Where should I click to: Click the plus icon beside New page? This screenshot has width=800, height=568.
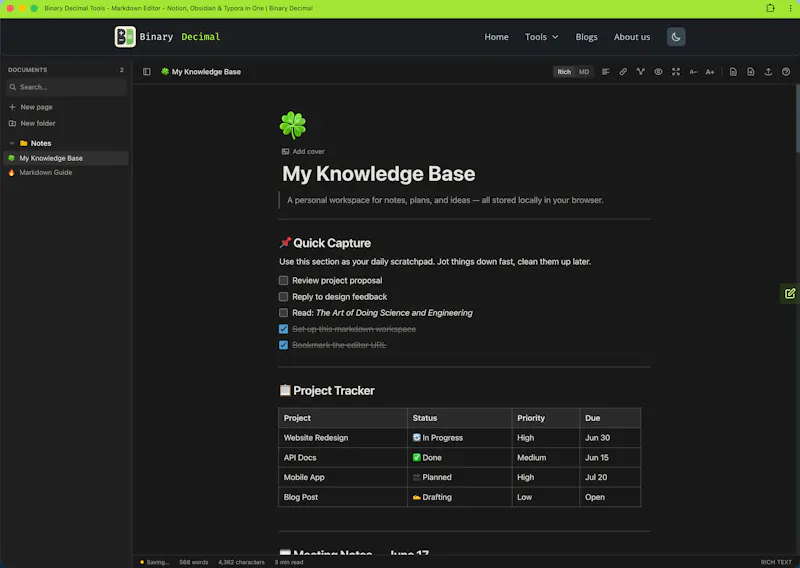tap(12, 107)
